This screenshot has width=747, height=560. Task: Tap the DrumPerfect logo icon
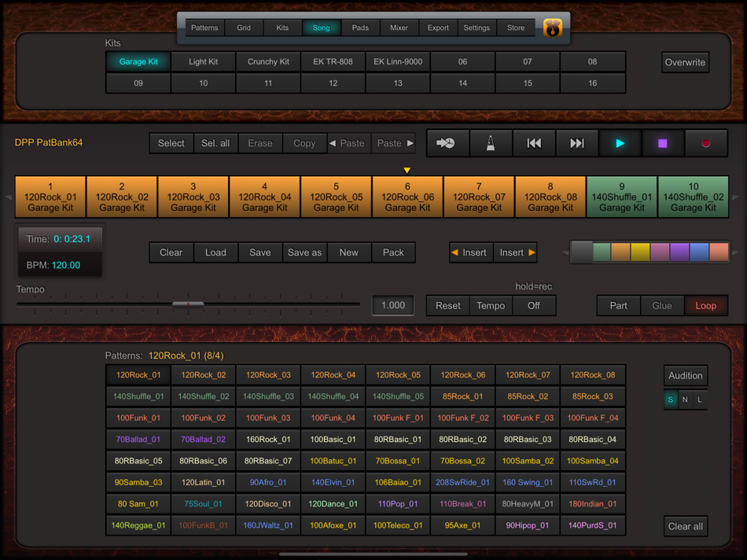(553, 28)
